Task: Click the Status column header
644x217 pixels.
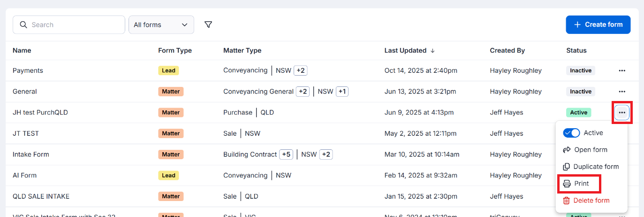Action: (x=576, y=51)
